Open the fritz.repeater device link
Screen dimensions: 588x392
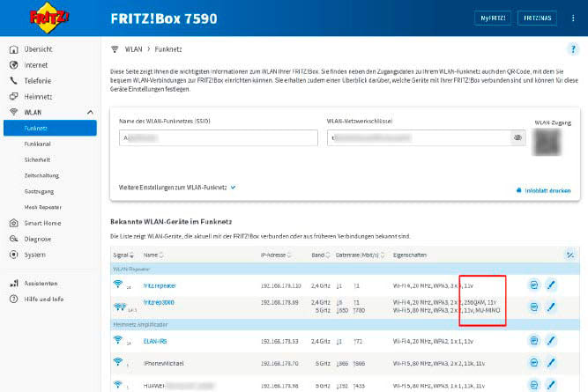pos(160,285)
